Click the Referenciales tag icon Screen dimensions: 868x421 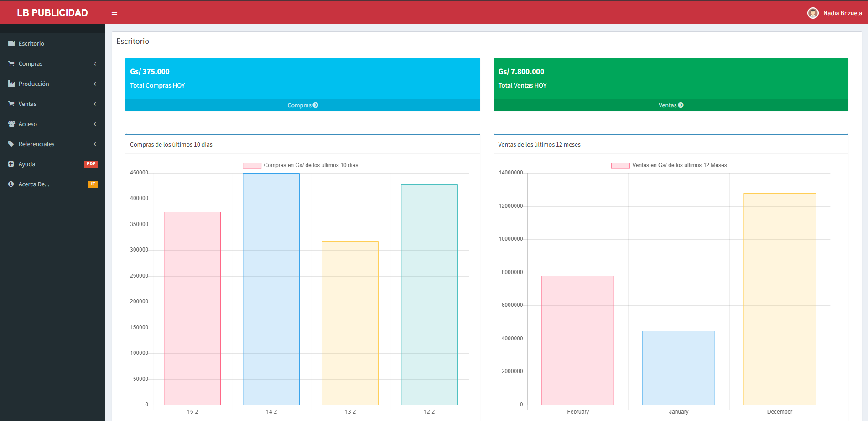tap(11, 144)
